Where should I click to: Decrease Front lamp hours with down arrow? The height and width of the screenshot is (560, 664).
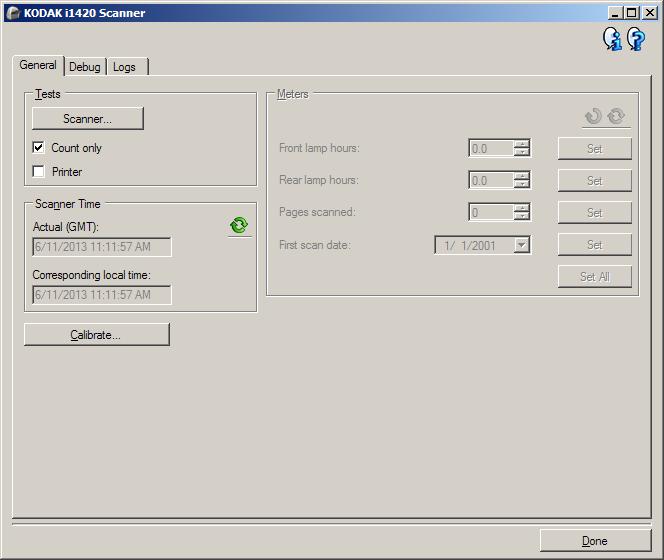pos(522,152)
